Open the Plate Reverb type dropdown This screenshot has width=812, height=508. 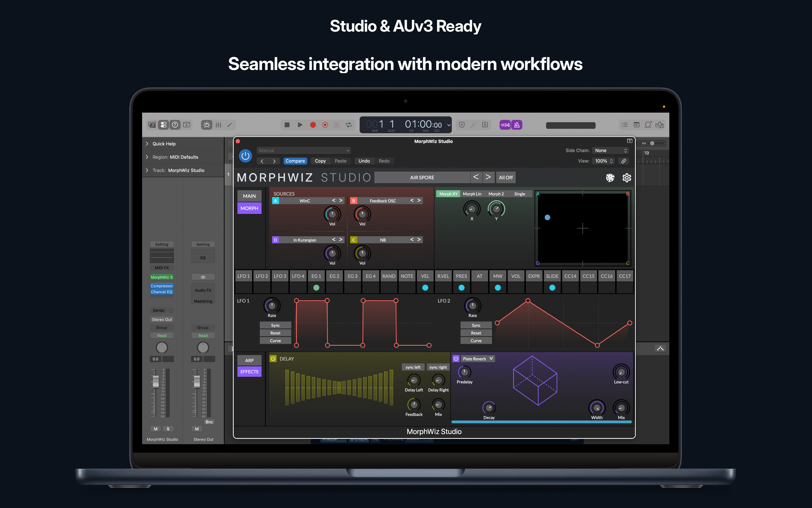pyautogui.click(x=477, y=358)
